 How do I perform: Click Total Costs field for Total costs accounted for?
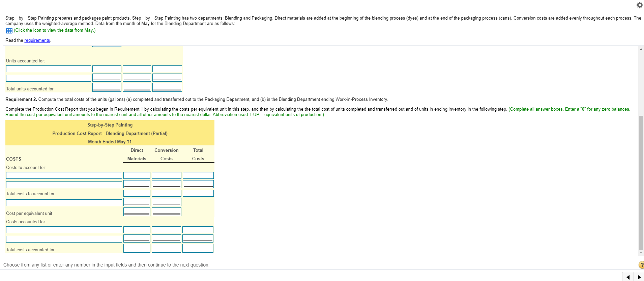point(198,248)
